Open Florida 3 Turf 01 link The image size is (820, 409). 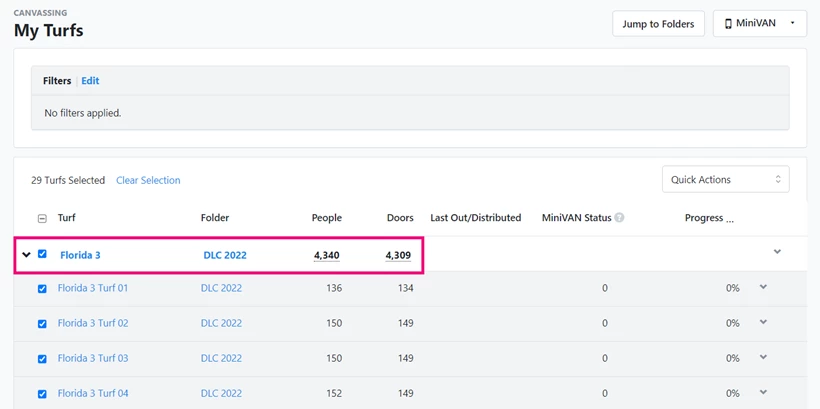93,288
